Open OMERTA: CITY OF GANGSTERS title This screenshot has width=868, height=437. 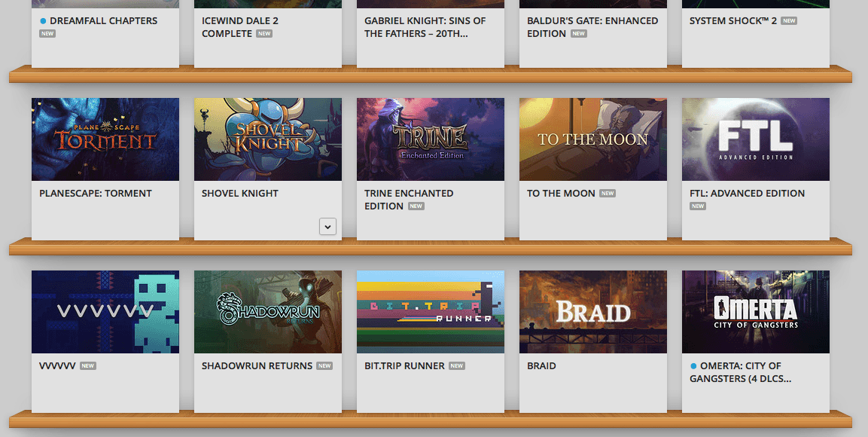point(741,372)
